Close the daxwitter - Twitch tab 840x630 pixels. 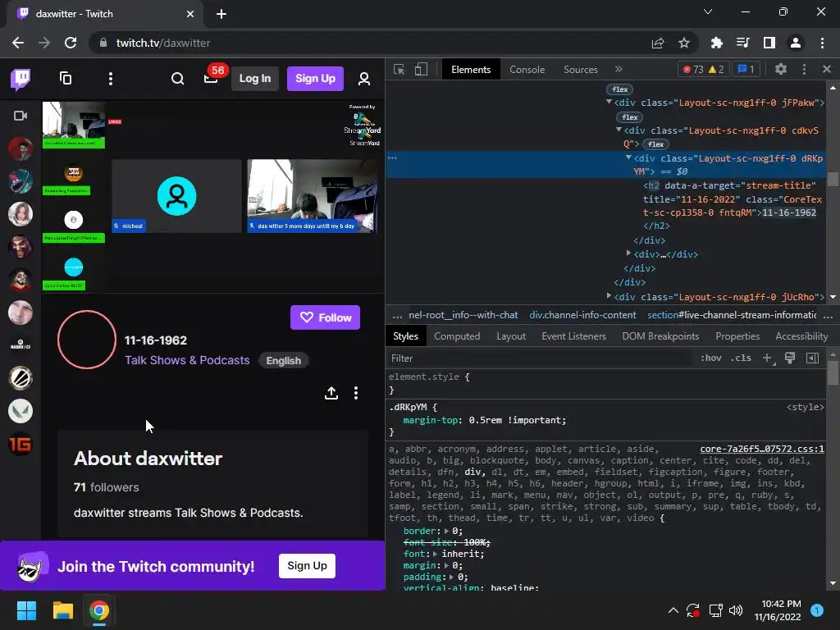[190, 14]
